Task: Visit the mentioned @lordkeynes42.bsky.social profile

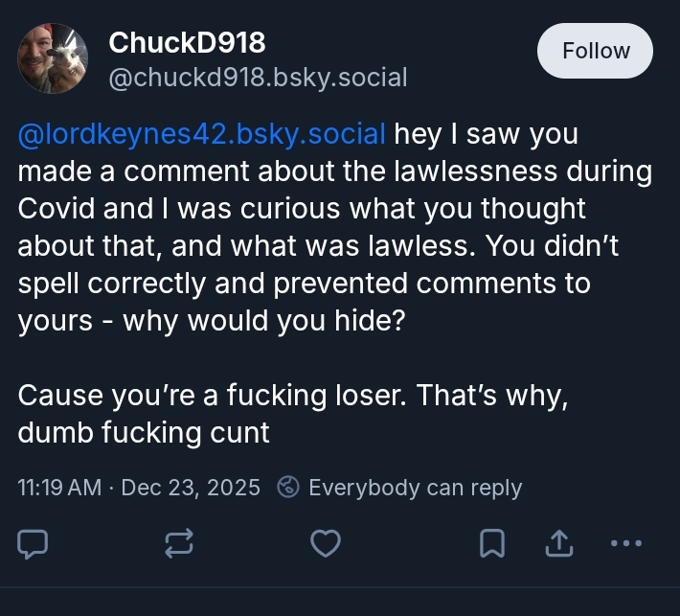Action: [201, 134]
